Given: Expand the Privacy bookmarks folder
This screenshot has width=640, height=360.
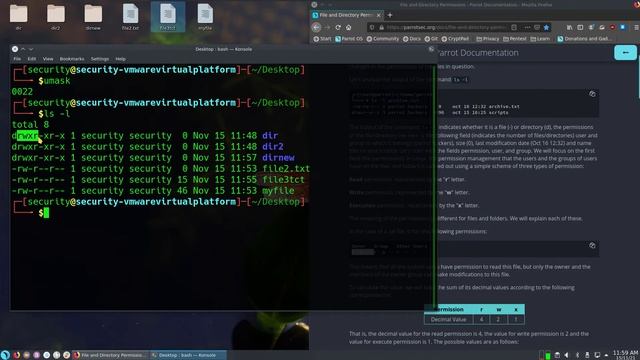Looking at the screenshot, I should 488,39.
